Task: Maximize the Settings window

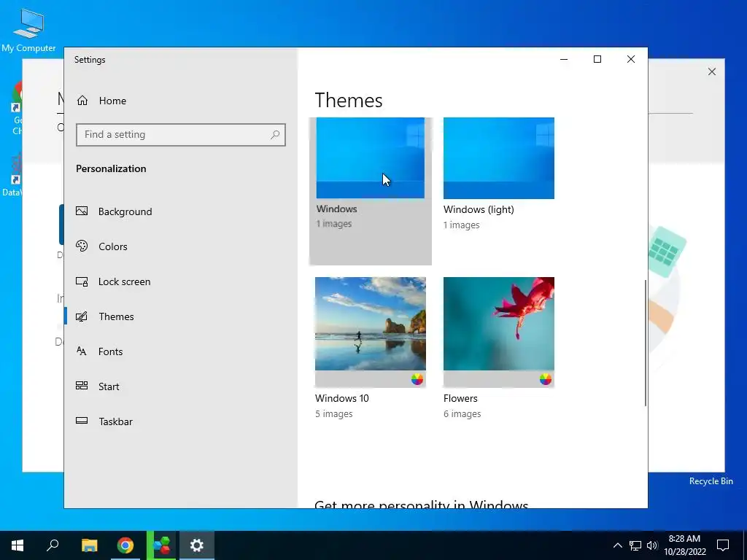Action: [597, 59]
